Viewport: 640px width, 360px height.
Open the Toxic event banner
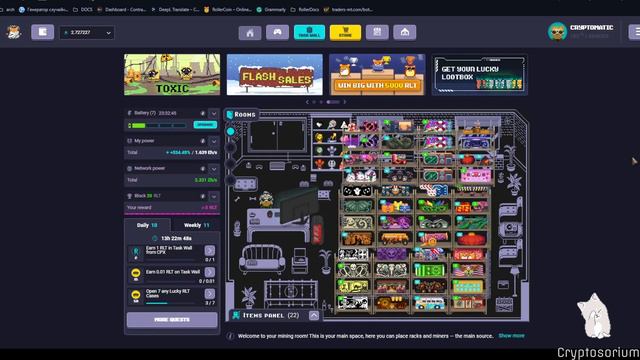point(172,75)
